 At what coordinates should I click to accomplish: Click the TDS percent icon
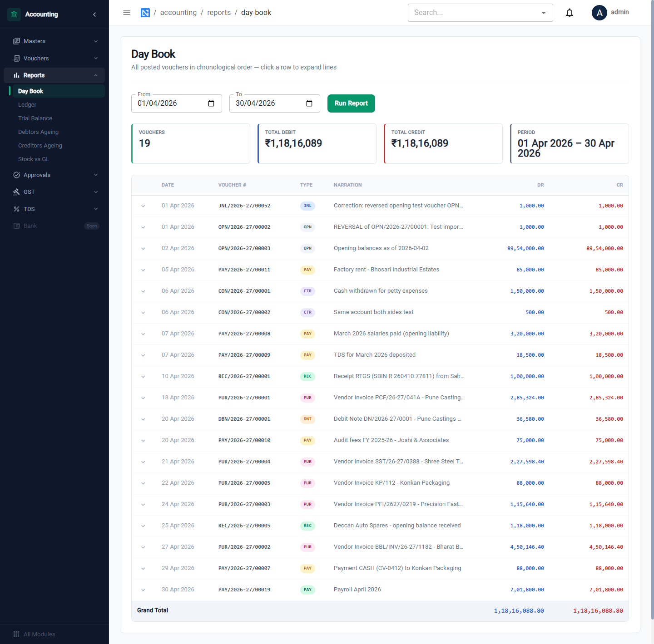point(17,209)
